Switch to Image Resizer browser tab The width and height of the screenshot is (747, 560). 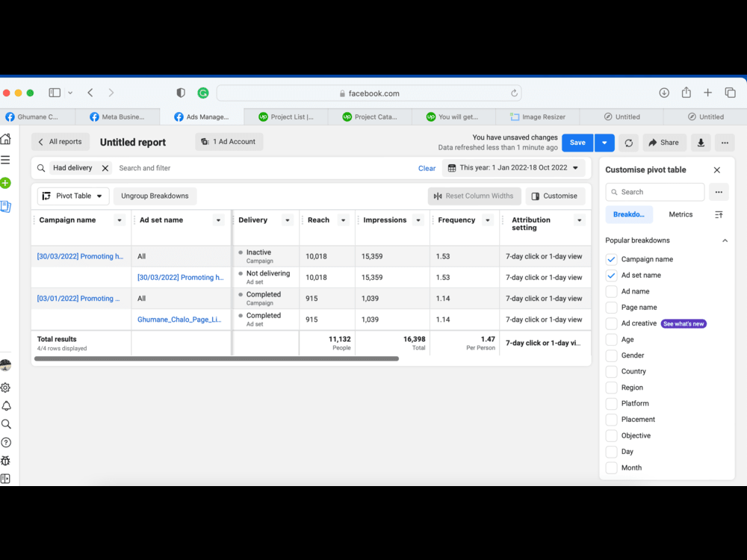click(537, 116)
